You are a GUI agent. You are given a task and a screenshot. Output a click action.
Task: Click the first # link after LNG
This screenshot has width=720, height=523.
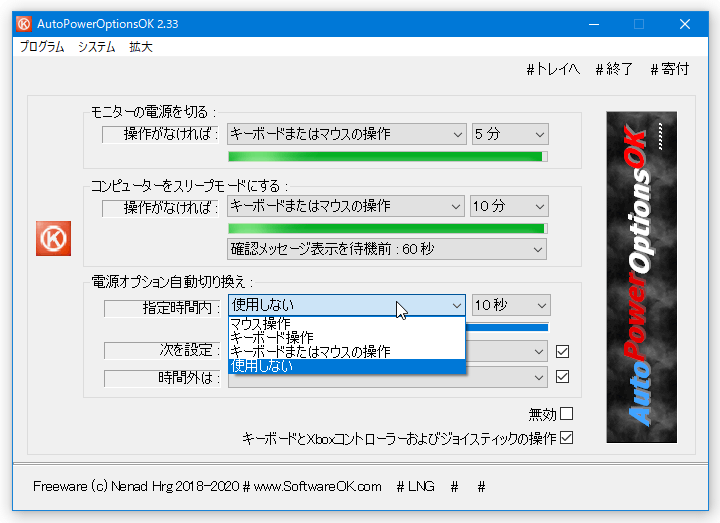(x=454, y=487)
